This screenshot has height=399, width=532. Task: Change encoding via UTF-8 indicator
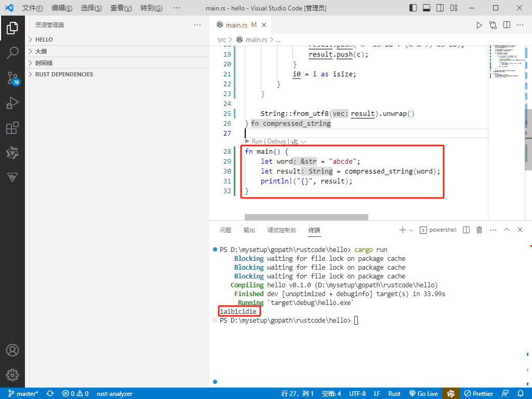pos(357,394)
